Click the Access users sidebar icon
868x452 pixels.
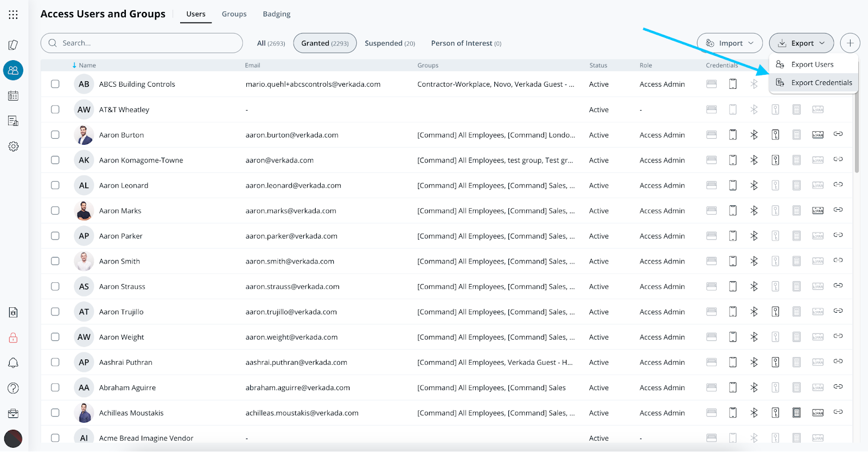(13, 70)
